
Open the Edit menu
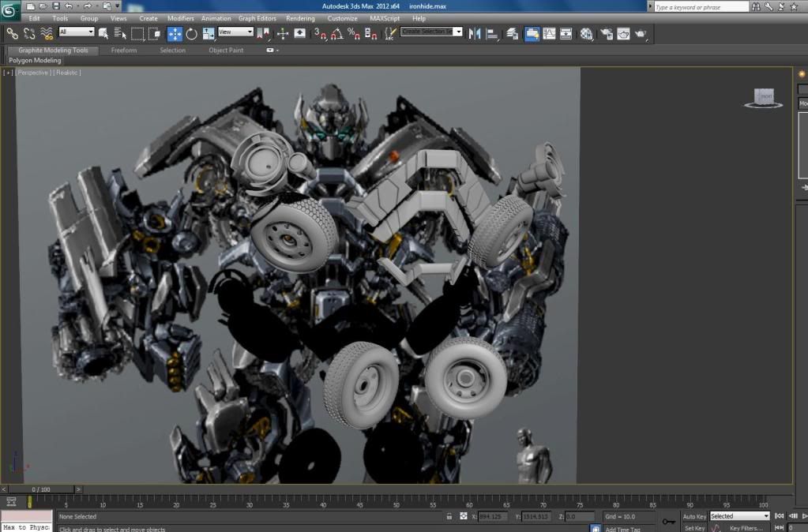pyautogui.click(x=35, y=18)
